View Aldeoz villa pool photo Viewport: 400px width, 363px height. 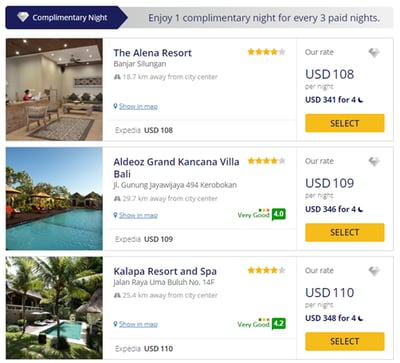click(x=54, y=199)
